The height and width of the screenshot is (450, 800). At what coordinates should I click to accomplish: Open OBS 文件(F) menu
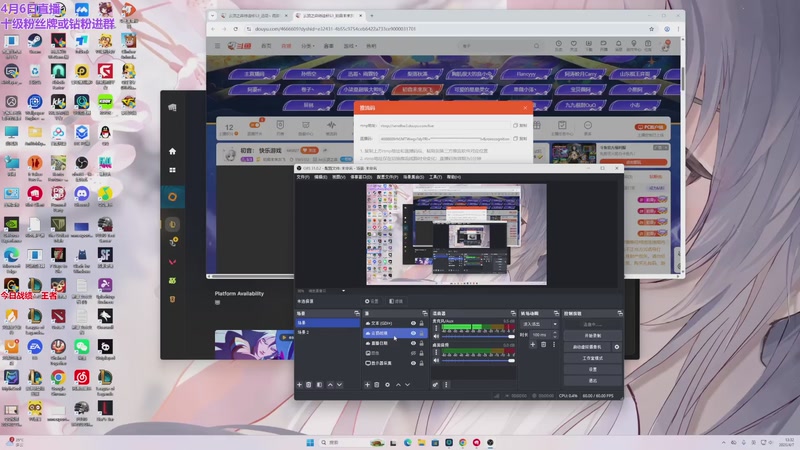303,177
